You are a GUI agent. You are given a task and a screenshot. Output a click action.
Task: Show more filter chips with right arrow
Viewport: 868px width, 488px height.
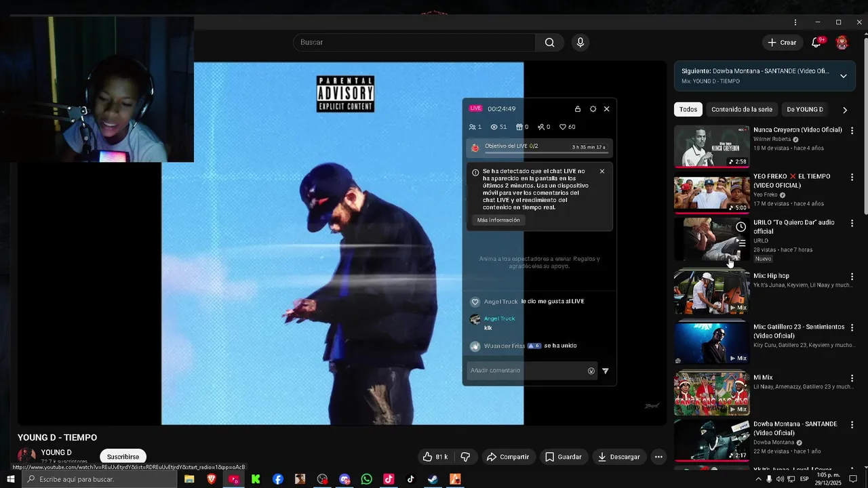point(844,110)
